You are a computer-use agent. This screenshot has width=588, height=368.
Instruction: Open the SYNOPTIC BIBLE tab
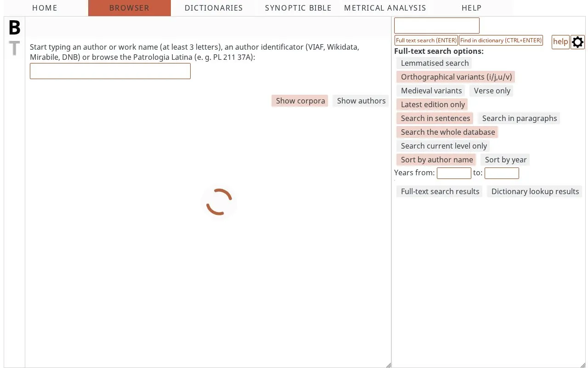tap(298, 8)
